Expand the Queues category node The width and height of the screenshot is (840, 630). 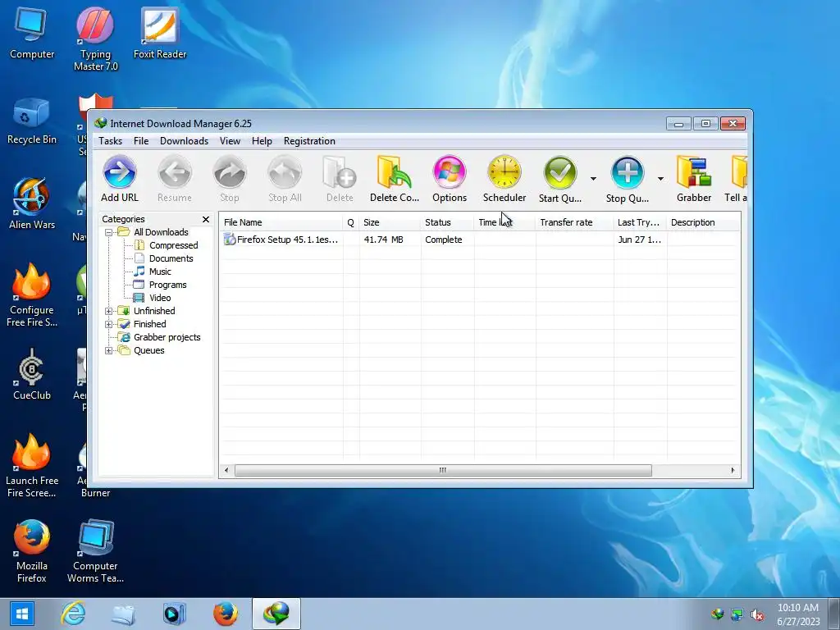pyautogui.click(x=109, y=351)
